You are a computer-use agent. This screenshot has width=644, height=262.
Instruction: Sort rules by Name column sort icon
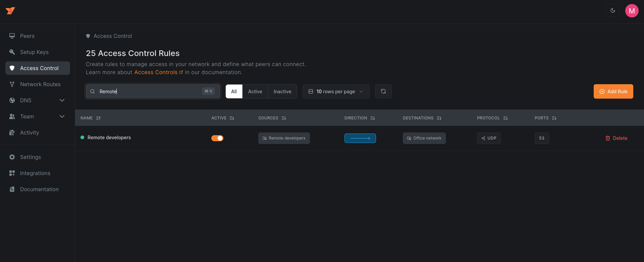tap(98, 118)
